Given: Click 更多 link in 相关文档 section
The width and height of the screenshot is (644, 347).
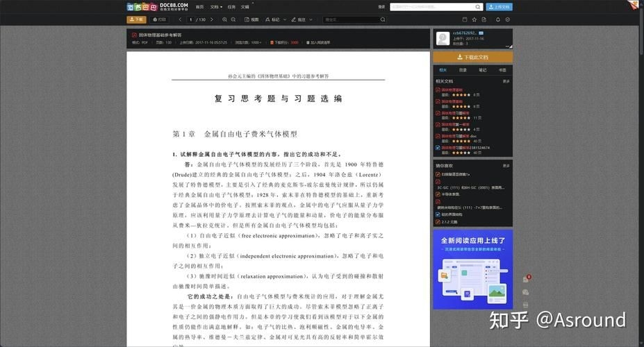Looking at the screenshot, I should (x=506, y=81).
